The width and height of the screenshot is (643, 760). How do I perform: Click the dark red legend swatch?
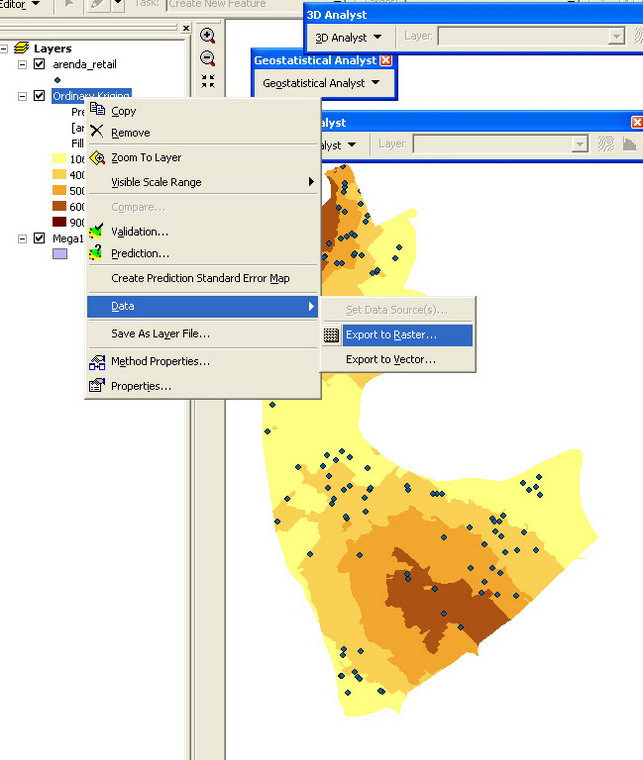pos(59,222)
